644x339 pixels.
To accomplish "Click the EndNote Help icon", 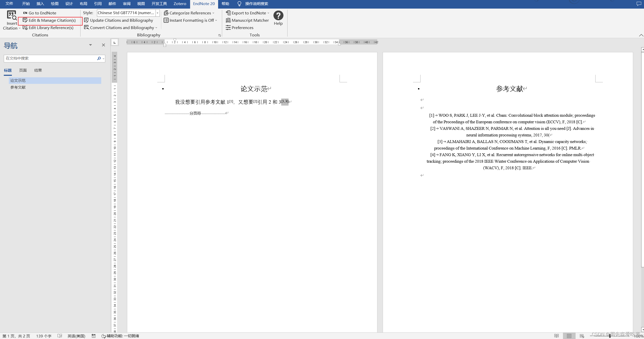I will click(278, 16).
